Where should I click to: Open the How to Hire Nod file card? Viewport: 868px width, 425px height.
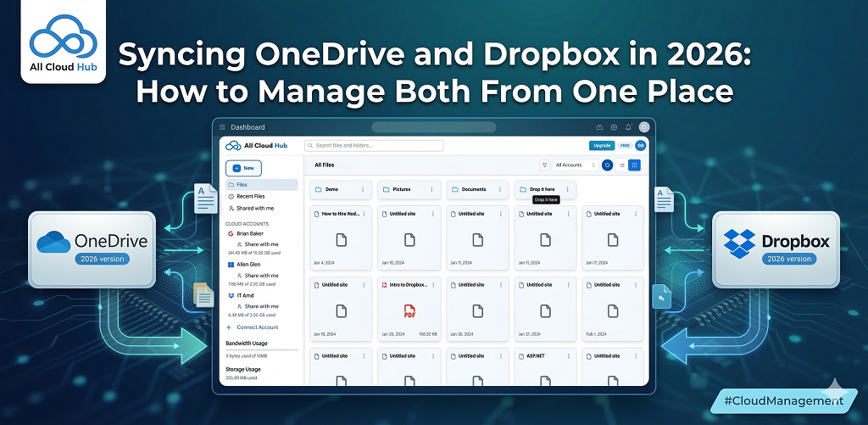(x=341, y=238)
